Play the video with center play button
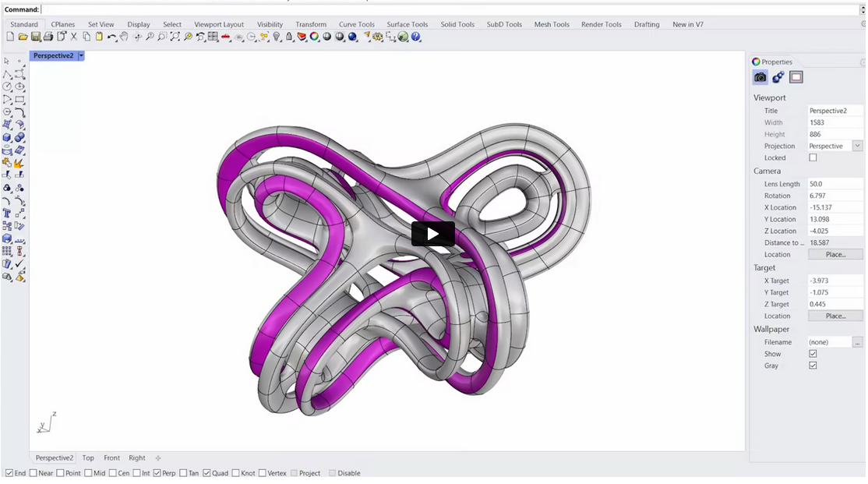 tap(432, 234)
